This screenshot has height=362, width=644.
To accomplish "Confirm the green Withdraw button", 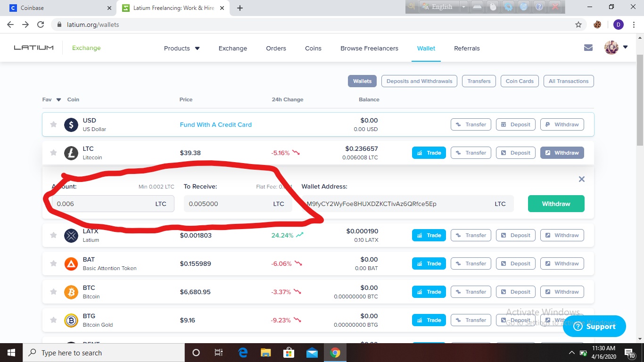I will [556, 204].
